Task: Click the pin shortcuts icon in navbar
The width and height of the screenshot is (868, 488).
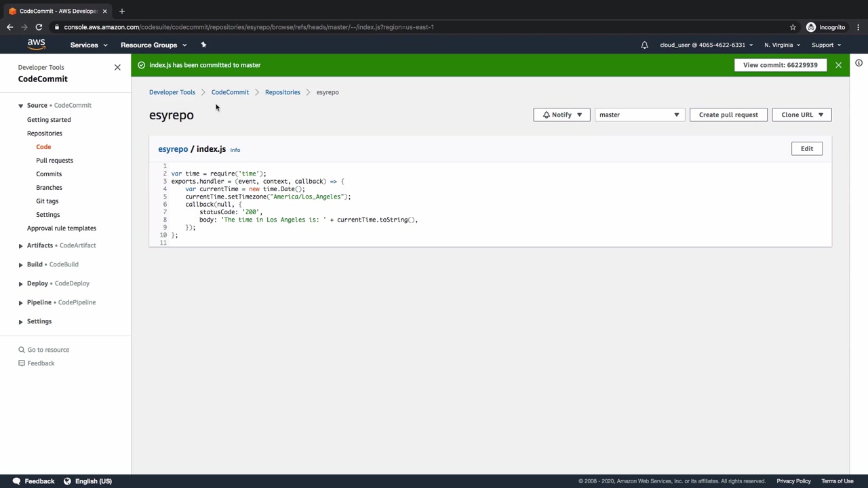Action: click(x=203, y=45)
